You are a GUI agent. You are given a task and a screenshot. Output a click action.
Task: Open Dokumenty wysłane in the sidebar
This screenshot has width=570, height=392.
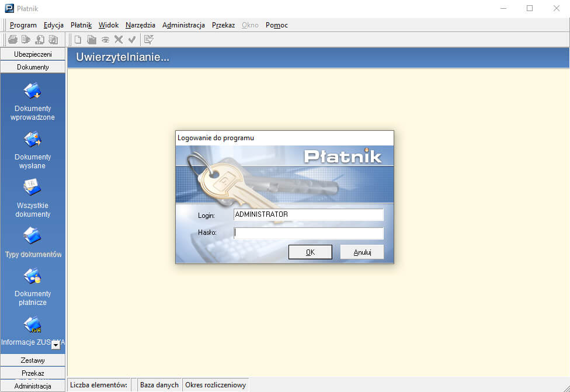coord(33,151)
